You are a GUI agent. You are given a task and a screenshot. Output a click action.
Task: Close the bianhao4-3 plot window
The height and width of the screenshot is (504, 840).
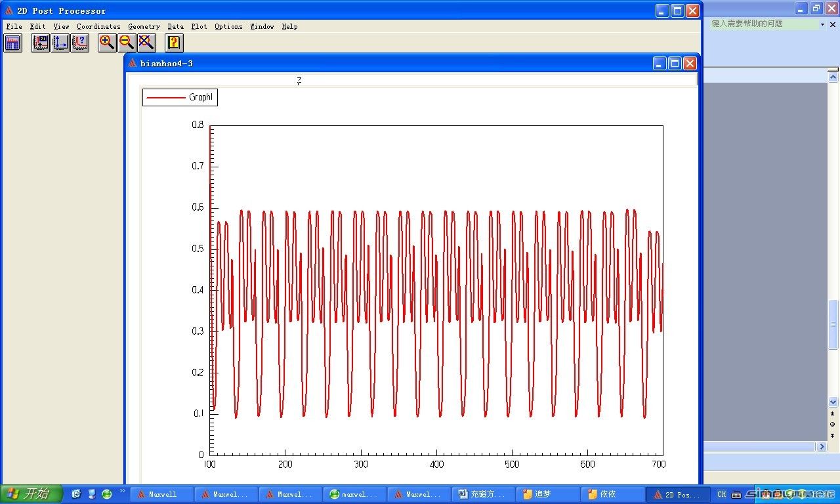690,63
